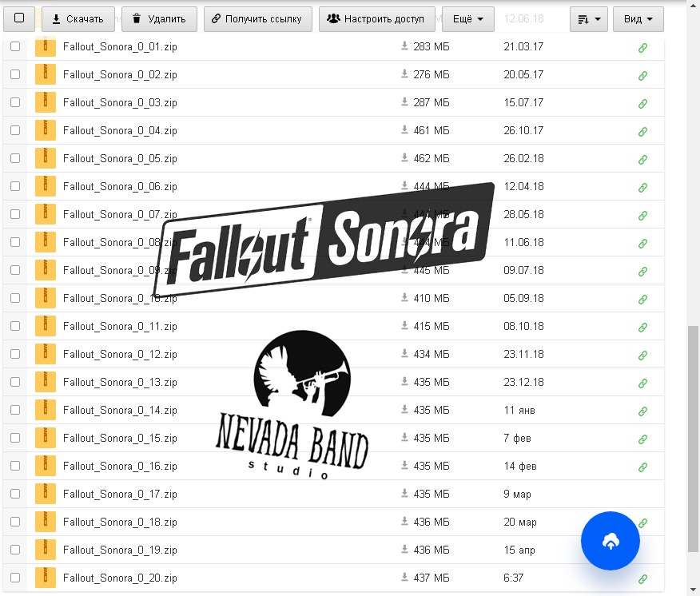Click the date 15 апр
The width and height of the screenshot is (700, 596).
coord(519,550)
